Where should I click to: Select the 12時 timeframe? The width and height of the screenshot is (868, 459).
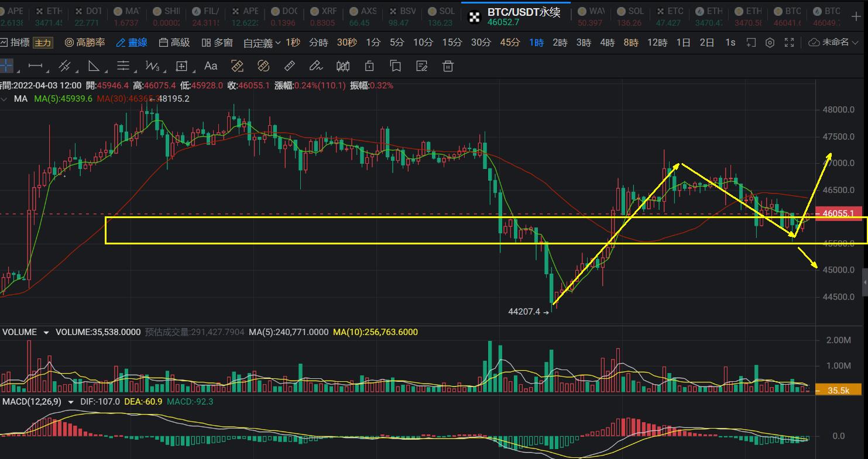click(x=657, y=43)
